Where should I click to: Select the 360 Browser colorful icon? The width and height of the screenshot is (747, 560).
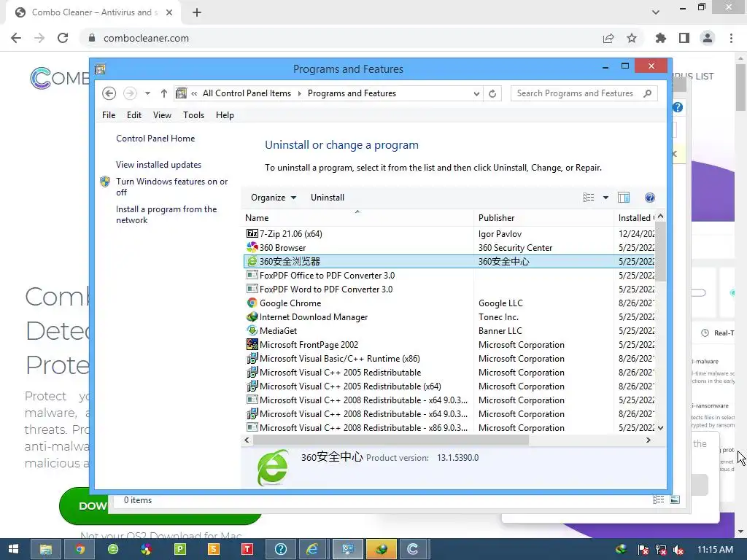click(x=252, y=247)
